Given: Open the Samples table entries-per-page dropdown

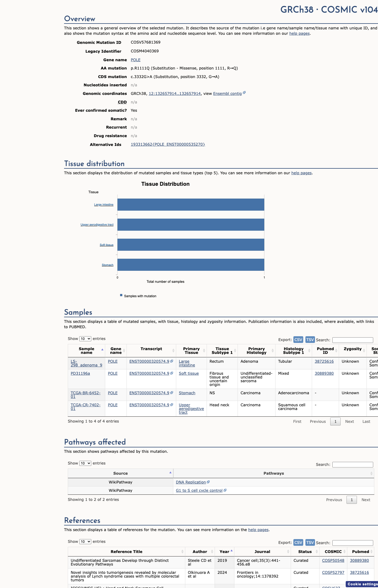Looking at the screenshot, I should click(85, 339).
